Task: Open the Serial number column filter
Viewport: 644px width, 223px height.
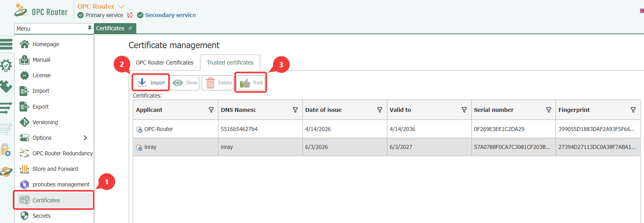Action: [549, 110]
